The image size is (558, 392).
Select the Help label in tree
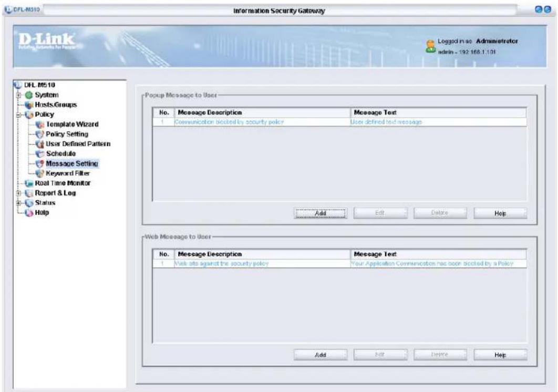click(x=42, y=213)
